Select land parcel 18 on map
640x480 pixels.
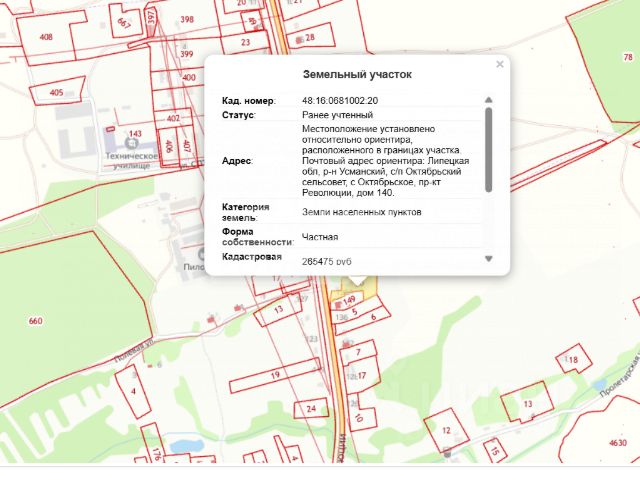573,360
